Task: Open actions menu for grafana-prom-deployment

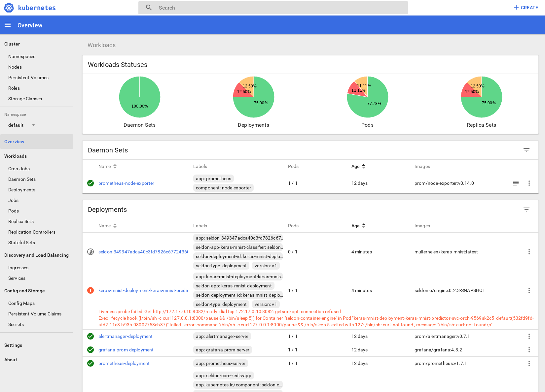Action: (529, 350)
